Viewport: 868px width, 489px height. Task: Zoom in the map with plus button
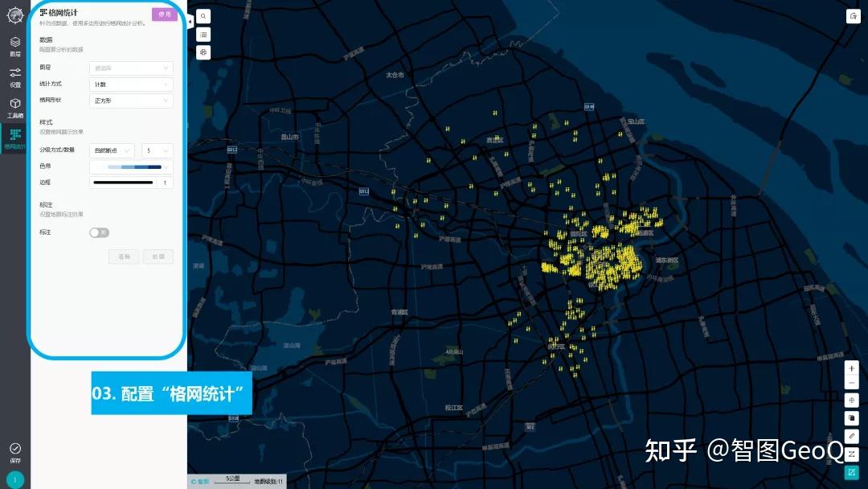(851, 368)
